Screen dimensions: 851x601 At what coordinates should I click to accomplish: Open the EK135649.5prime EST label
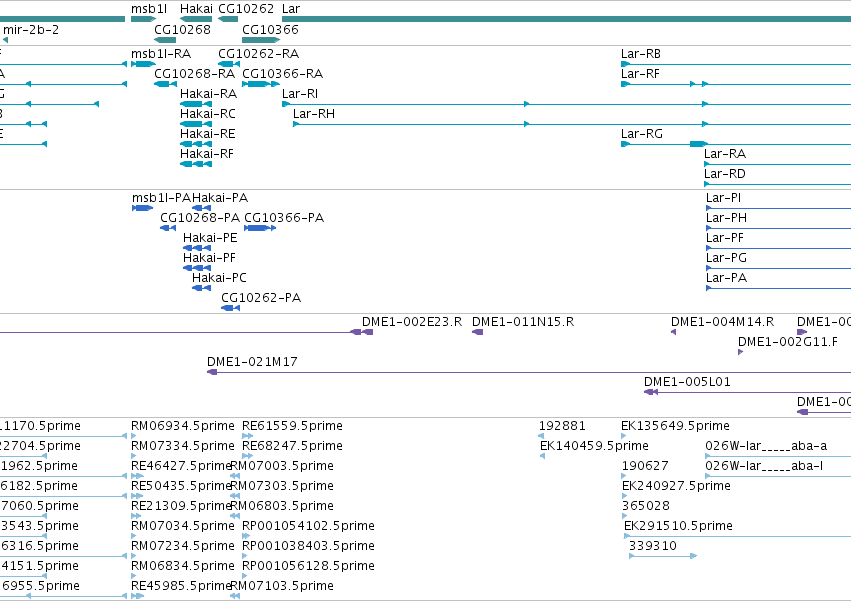675,426
